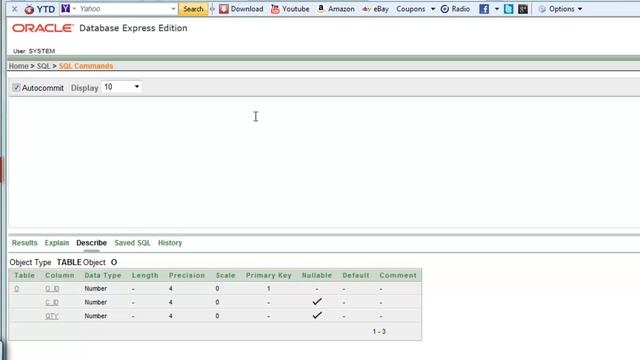640x360 pixels.
Task: Click the User: SYSTEM label
Action: coord(34,51)
